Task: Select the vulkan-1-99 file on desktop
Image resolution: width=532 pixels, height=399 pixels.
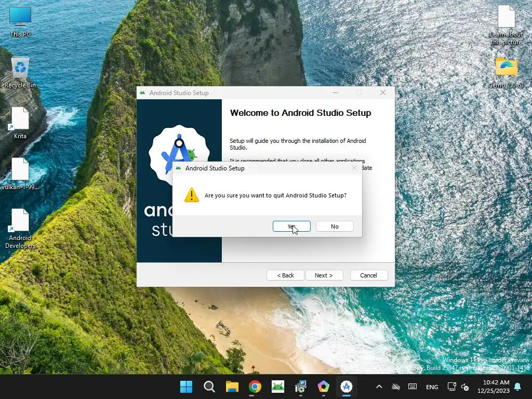Action: click(x=20, y=174)
